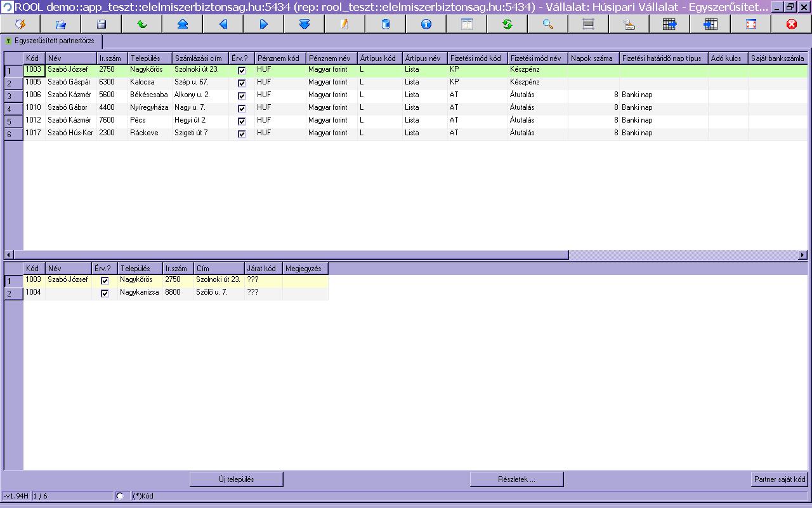Click the table export arrow icon
The height and width of the screenshot is (508, 812).
[x=670, y=24]
